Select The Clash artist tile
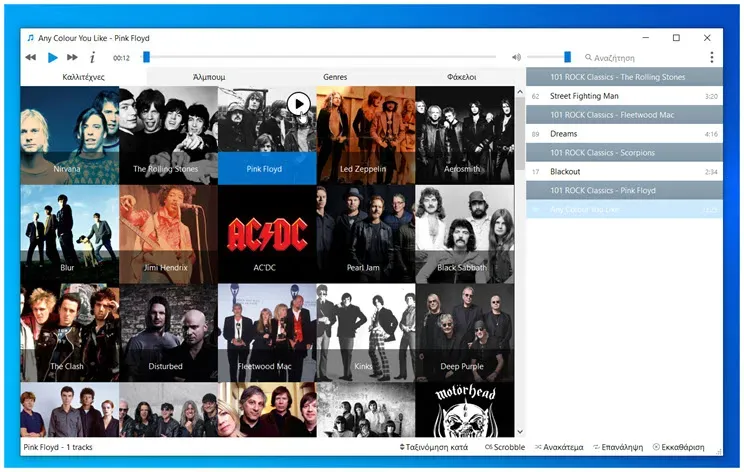Viewport: 744px width, 472px height. coord(70,333)
